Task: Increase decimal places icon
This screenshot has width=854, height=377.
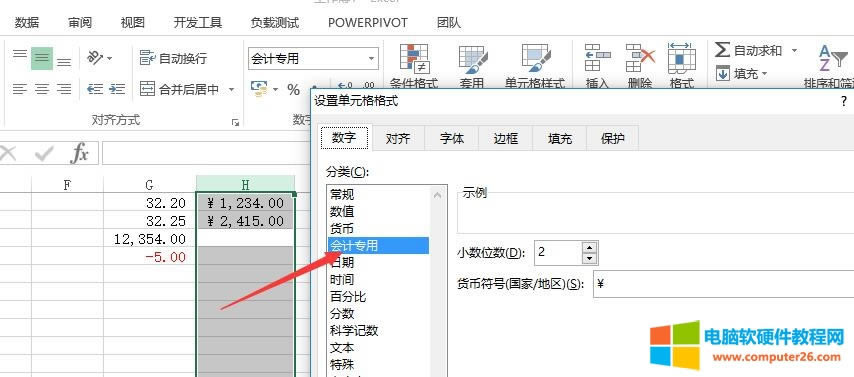Action: 344,86
